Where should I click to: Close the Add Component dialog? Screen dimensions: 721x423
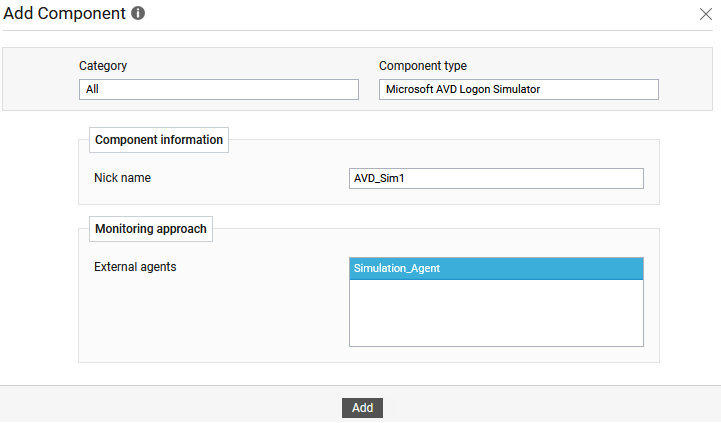(x=705, y=14)
